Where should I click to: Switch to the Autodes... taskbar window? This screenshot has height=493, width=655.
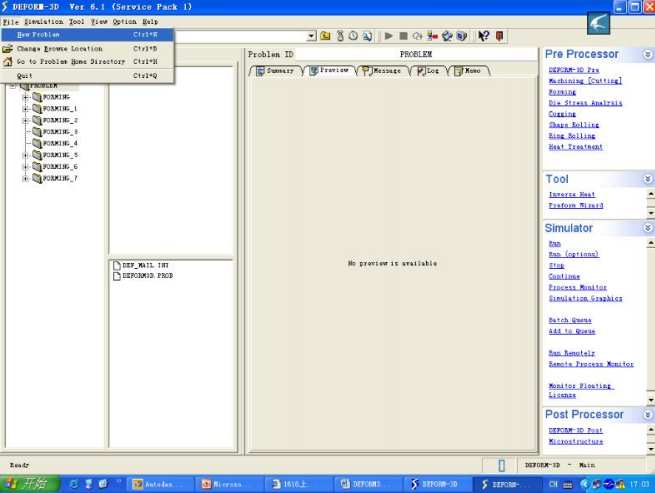(x=159, y=484)
